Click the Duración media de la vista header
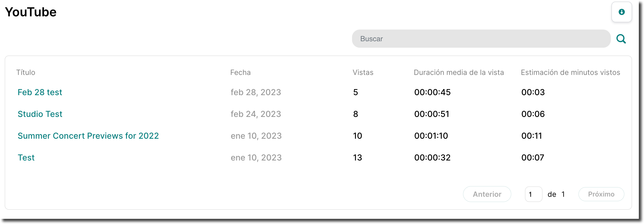Viewport: 644px width, 224px height. coord(459,72)
